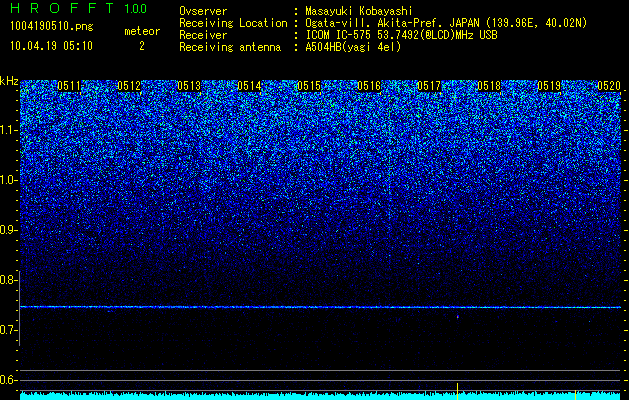Click the observer name Masayuki Kobayashi

coord(359,11)
